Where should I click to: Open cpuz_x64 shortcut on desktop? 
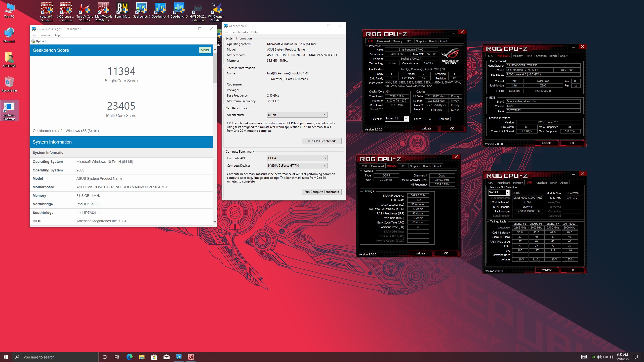[x=47, y=12]
